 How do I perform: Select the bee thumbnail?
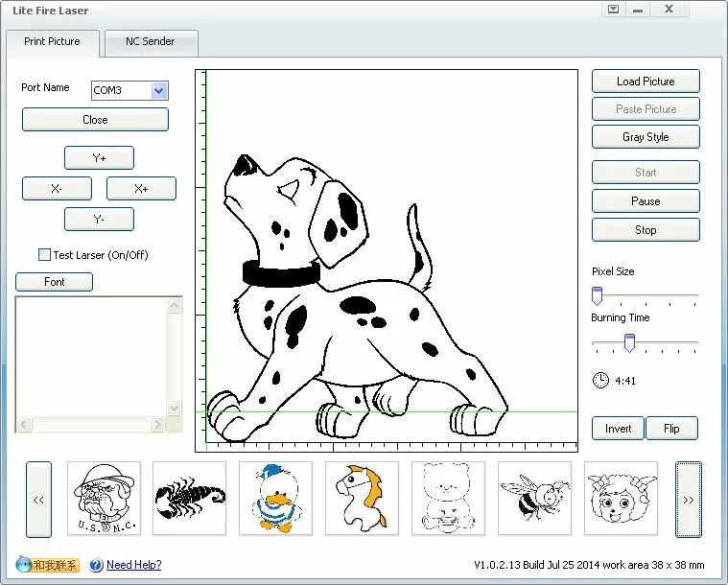click(x=535, y=498)
